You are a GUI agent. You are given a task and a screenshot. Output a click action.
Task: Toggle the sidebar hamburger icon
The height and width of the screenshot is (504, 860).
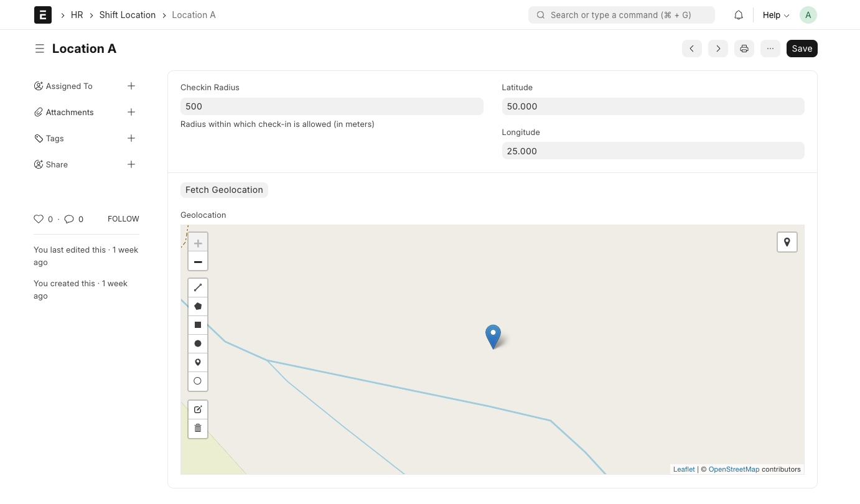tap(40, 49)
